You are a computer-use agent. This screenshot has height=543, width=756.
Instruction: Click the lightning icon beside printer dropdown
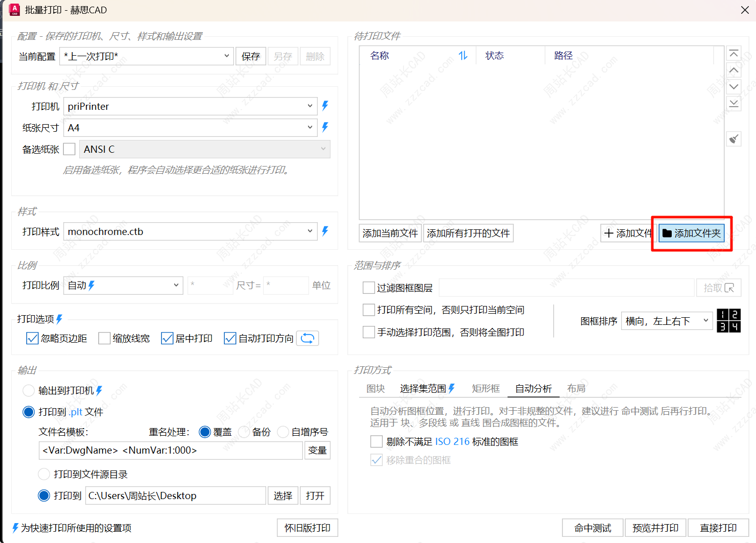click(325, 106)
